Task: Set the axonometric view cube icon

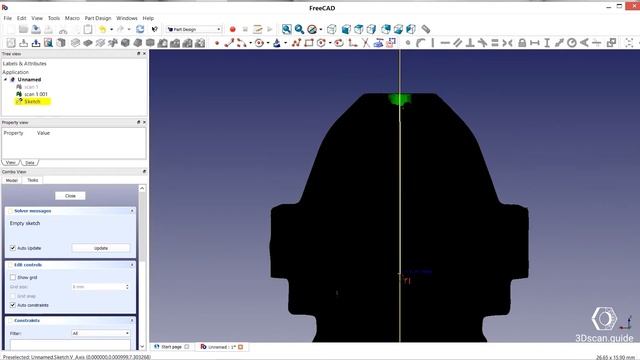Action: click(x=332, y=29)
